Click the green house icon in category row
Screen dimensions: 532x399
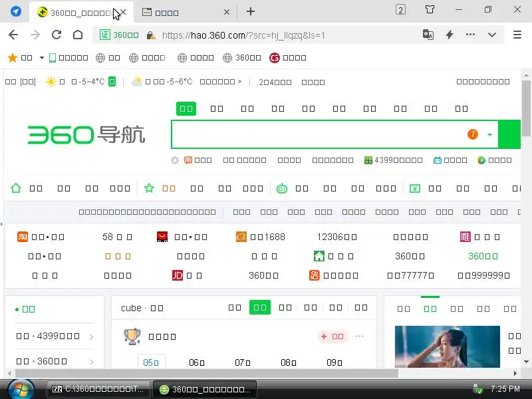tap(16, 188)
